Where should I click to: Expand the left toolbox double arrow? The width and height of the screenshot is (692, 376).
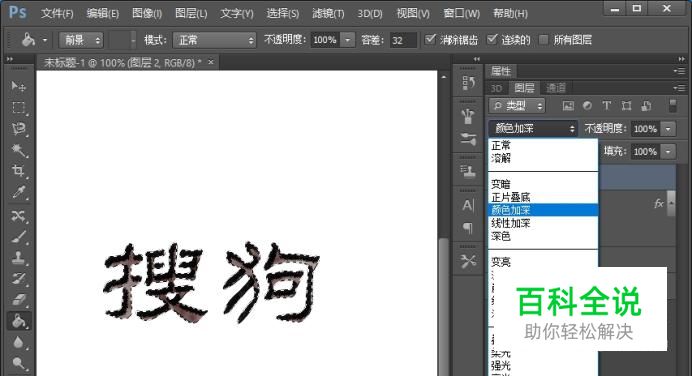[x=10, y=59]
